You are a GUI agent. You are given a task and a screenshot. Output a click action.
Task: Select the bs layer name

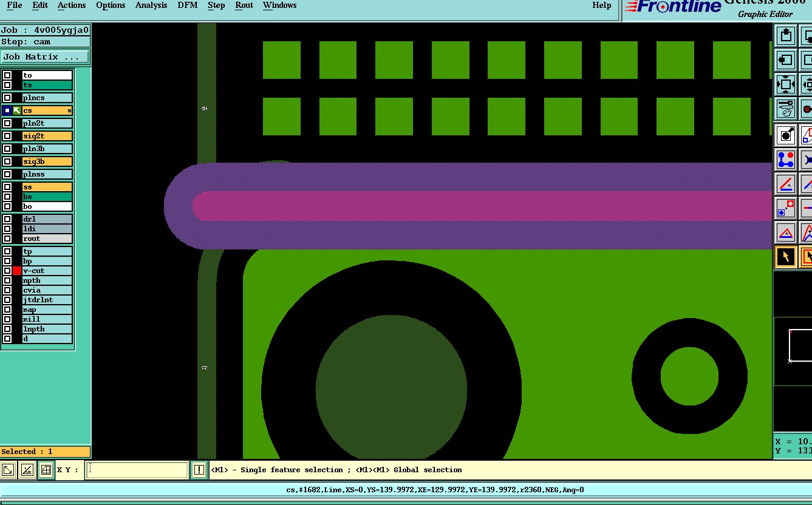pos(47,197)
